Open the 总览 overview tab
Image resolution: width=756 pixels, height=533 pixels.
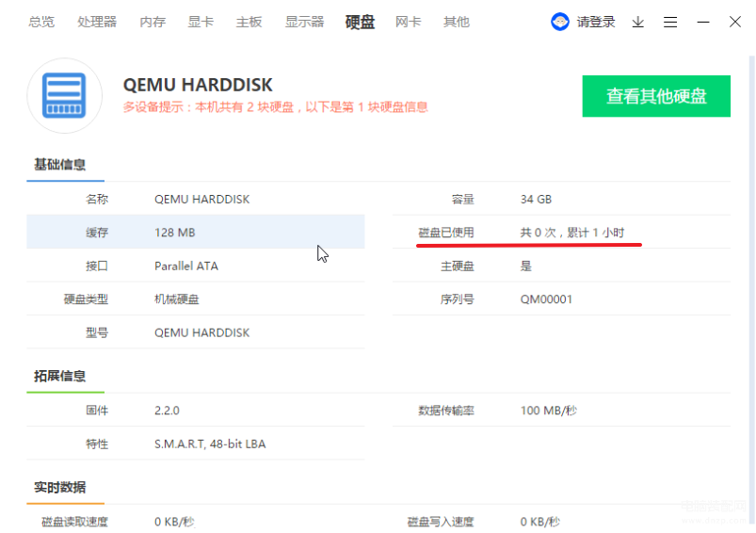(x=41, y=22)
